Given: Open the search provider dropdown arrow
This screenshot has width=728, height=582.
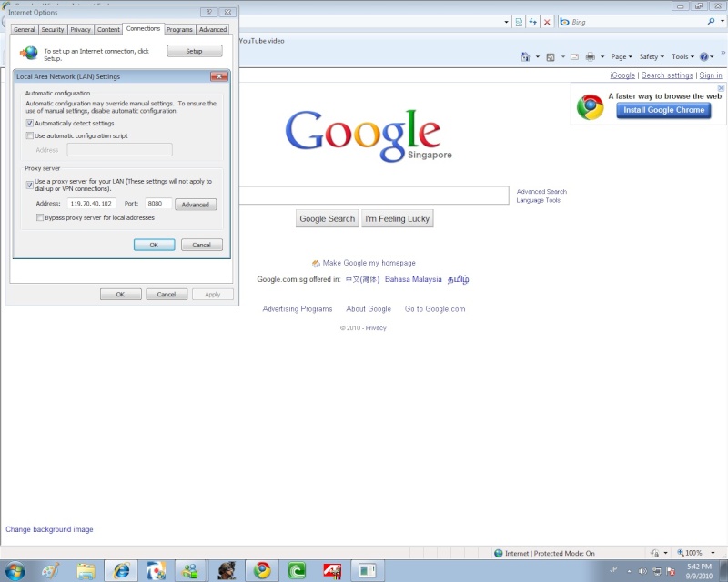Looking at the screenshot, I should tap(723, 21).
